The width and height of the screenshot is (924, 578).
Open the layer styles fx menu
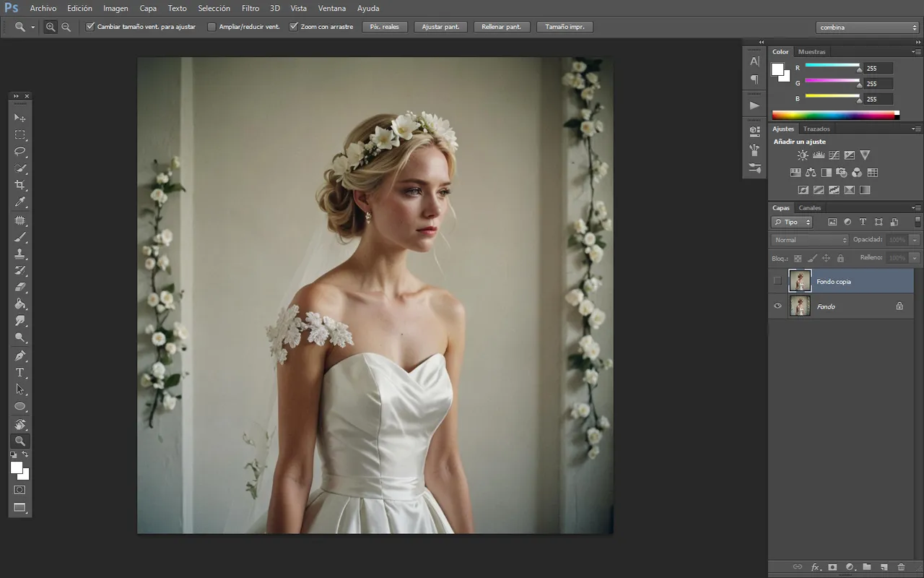pyautogui.click(x=816, y=567)
